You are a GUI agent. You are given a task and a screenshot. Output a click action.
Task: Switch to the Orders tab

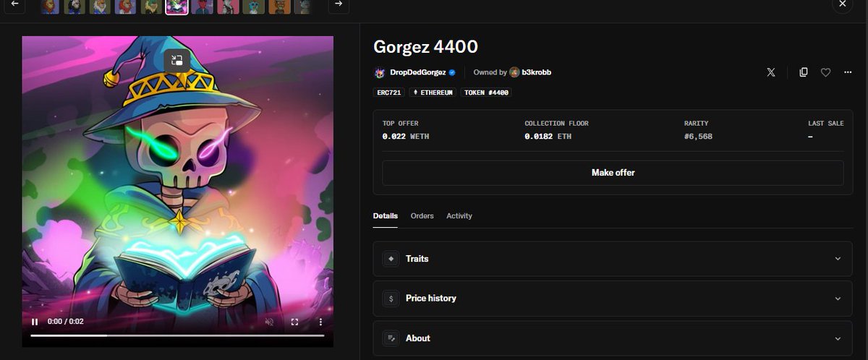pos(422,215)
